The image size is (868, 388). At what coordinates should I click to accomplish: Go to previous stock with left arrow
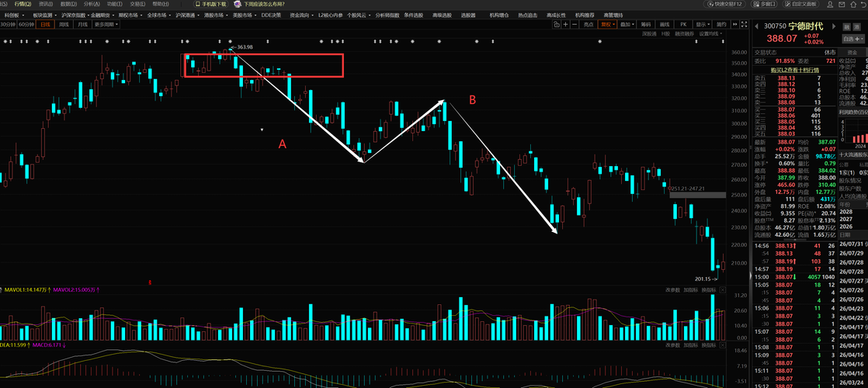(757, 26)
